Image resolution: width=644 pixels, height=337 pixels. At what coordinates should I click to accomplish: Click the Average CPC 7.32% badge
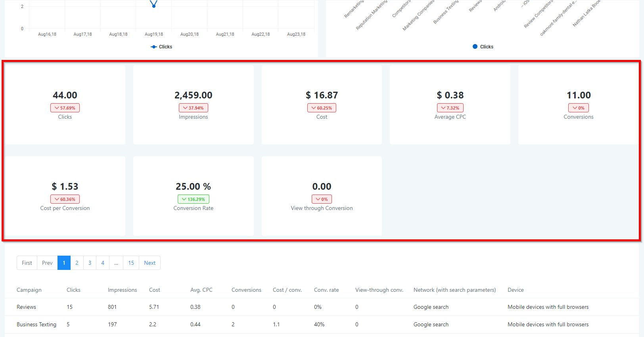click(x=450, y=108)
